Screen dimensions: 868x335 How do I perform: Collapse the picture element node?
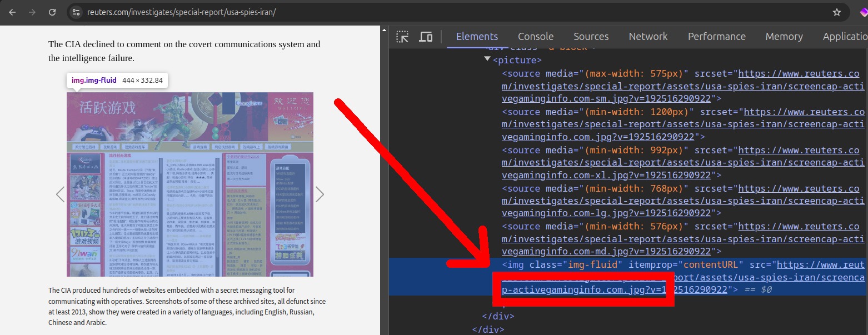pos(487,59)
